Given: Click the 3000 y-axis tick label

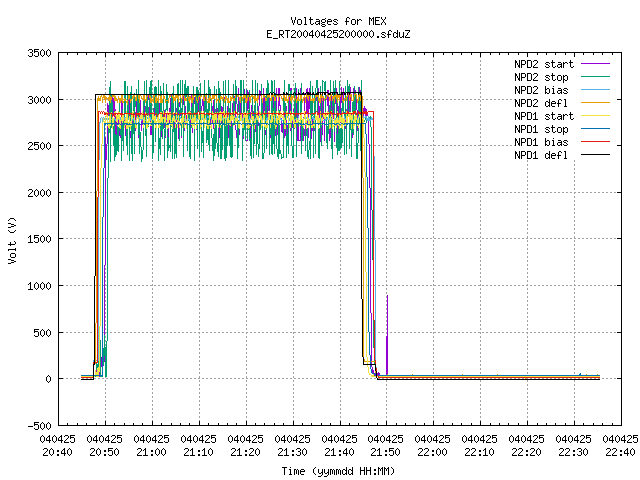Looking at the screenshot, I should click(40, 100).
